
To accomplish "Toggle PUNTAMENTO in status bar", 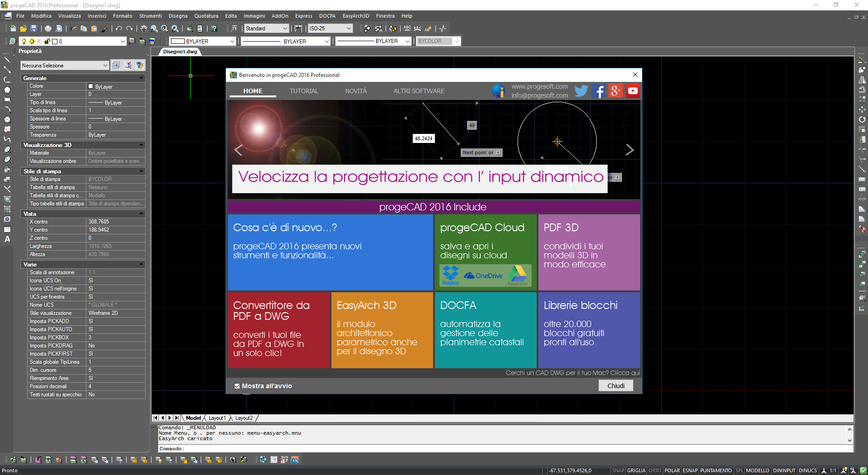I will [x=716, y=470].
